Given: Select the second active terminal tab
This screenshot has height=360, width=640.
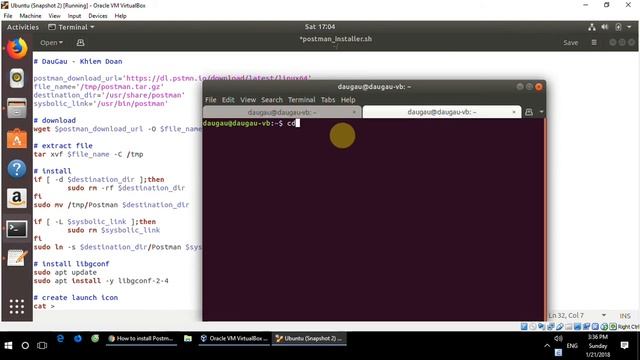Looking at the screenshot, I should [442, 112].
